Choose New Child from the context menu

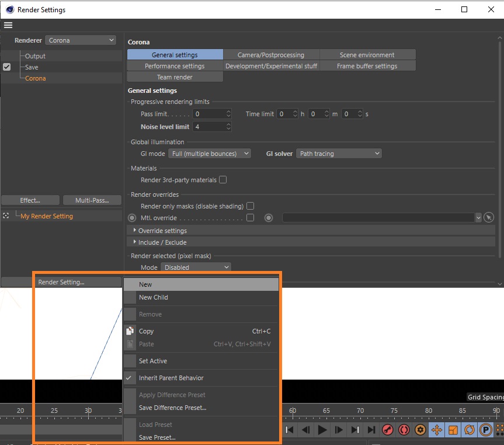[154, 297]
